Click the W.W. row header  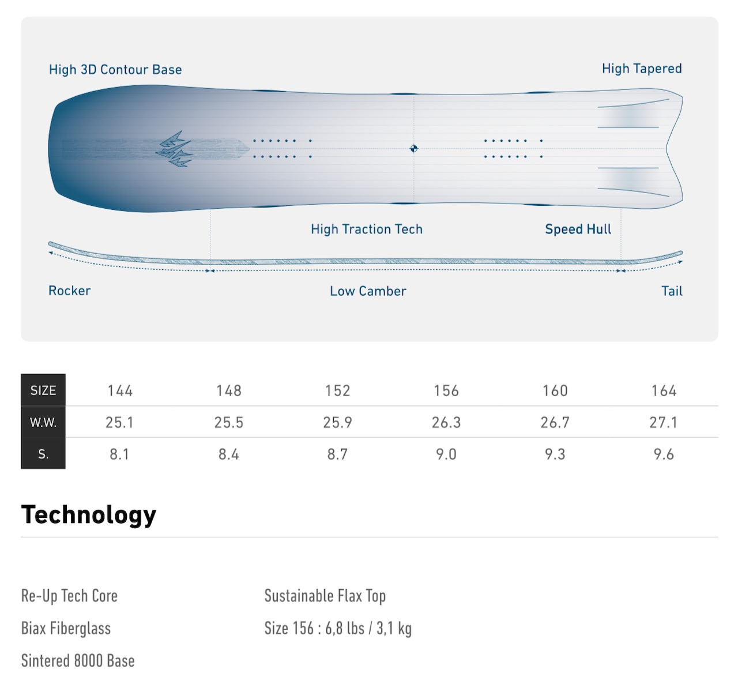(43, 422)
